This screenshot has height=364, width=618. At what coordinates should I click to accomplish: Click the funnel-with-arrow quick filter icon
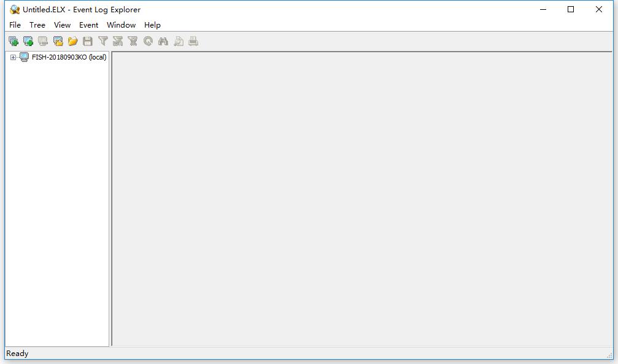(x=118, y=41)
